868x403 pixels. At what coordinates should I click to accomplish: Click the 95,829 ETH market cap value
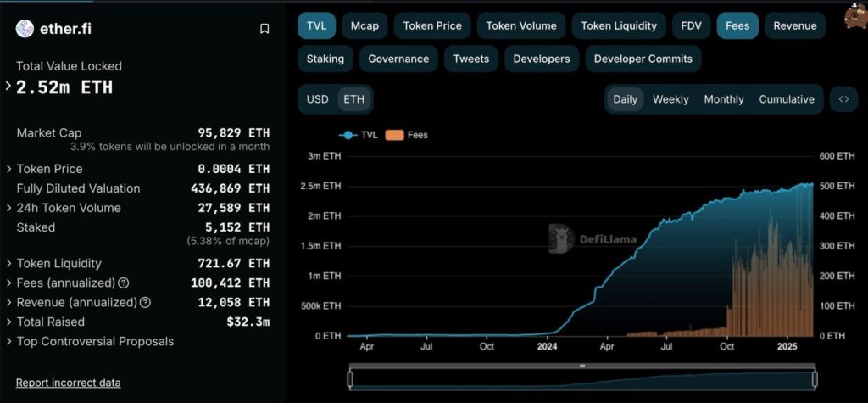pyautogui.click(x=234, y=133)
